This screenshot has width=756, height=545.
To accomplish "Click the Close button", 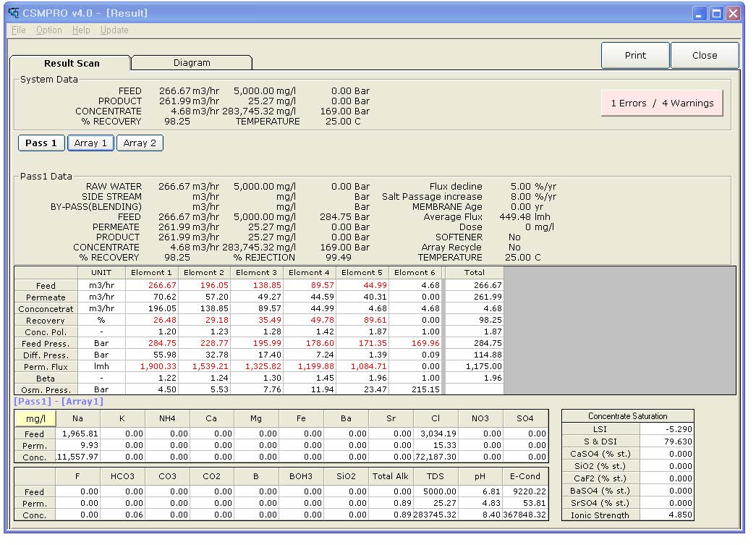I will pyautogui.click(x=704, y=55).
